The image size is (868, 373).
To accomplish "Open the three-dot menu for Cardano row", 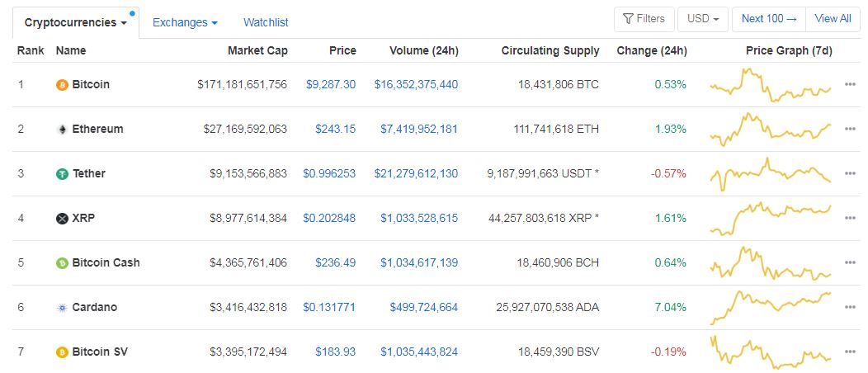I will pos(851,307).
